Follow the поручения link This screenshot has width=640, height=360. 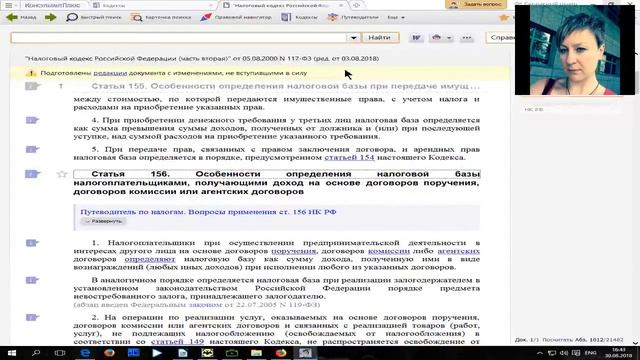coord(293,251)
